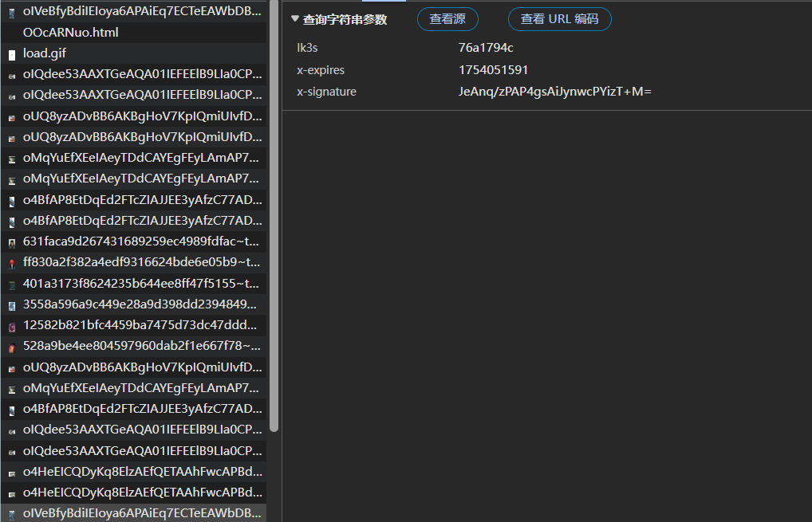Click the value 1754051591
Viewport: 812px width, 522px height.
coord(493,70)
